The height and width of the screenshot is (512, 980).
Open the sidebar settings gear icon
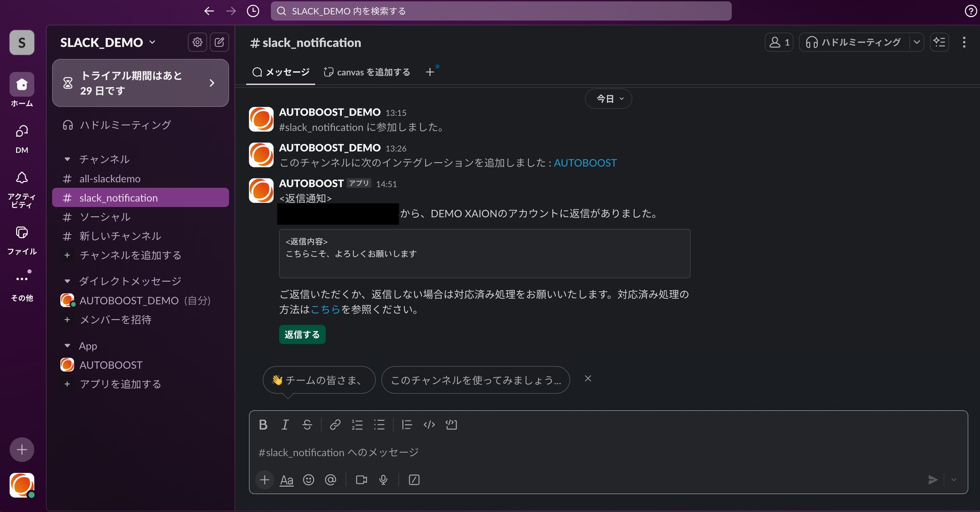198,42
